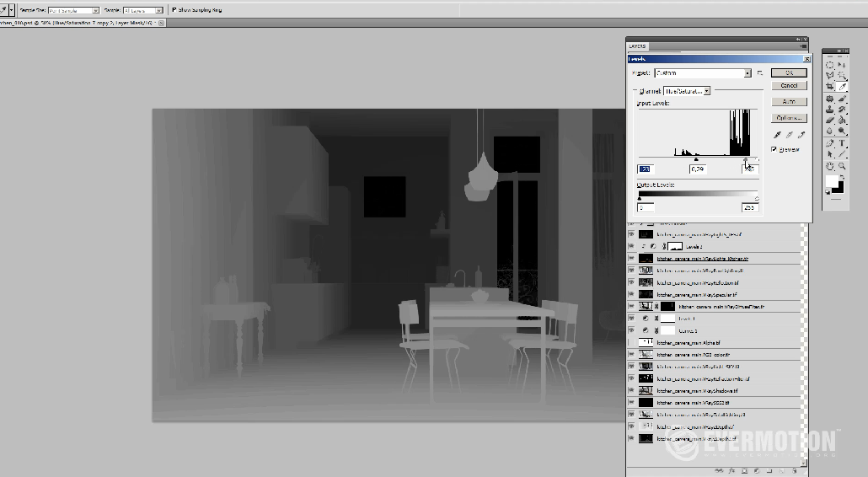The image size is (868, 477).
Task: Select the Crop tool
Action: (x=829, y=86)
